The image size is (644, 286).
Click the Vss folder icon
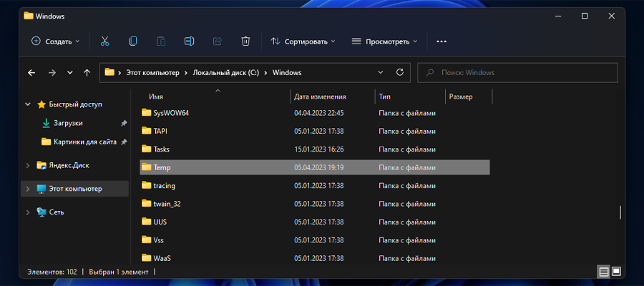coord(147,240)
